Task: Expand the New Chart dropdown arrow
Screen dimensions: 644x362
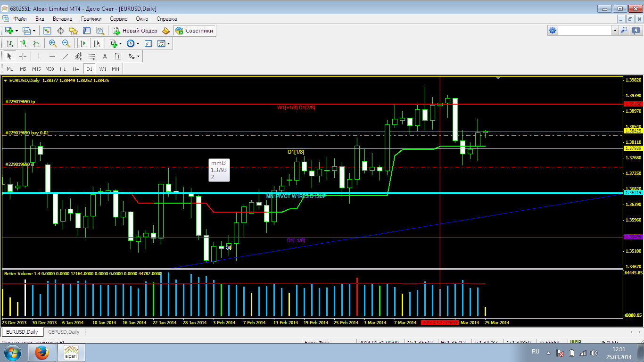Action: (17, 31)
